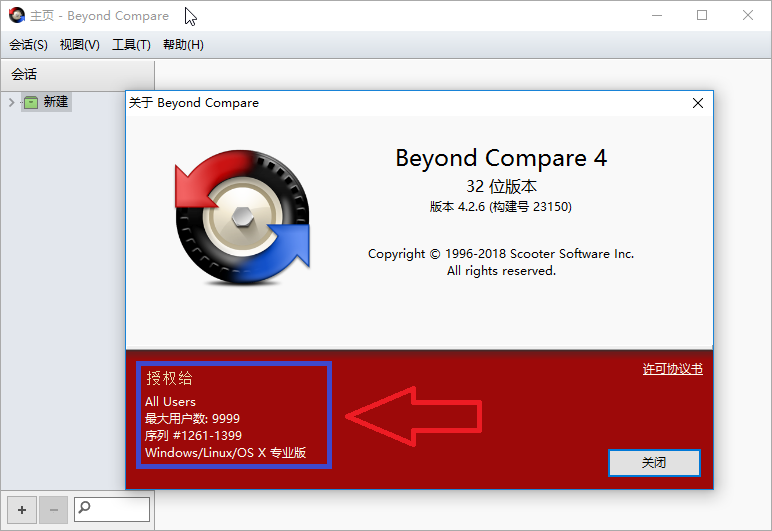Open the 许可协议书 link
The height and width of the screenshot is (531, 772).
click(x=672, y=369)
